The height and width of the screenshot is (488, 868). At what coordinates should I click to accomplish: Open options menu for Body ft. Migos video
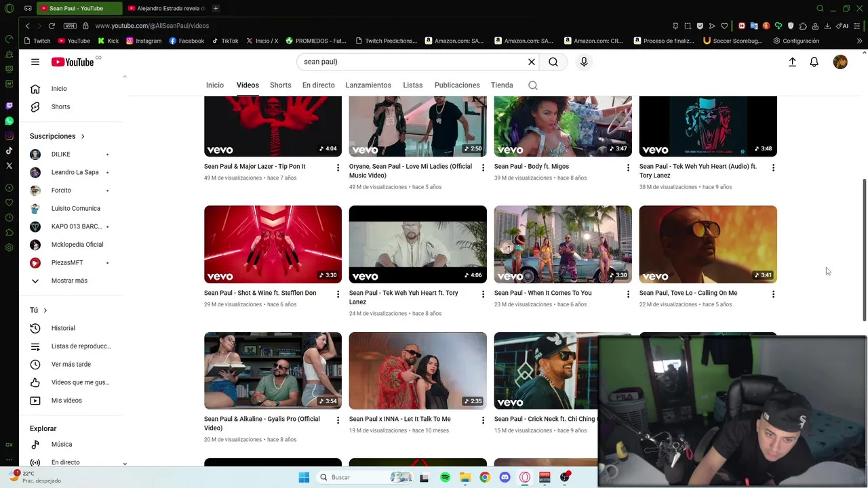pos(628,167)
